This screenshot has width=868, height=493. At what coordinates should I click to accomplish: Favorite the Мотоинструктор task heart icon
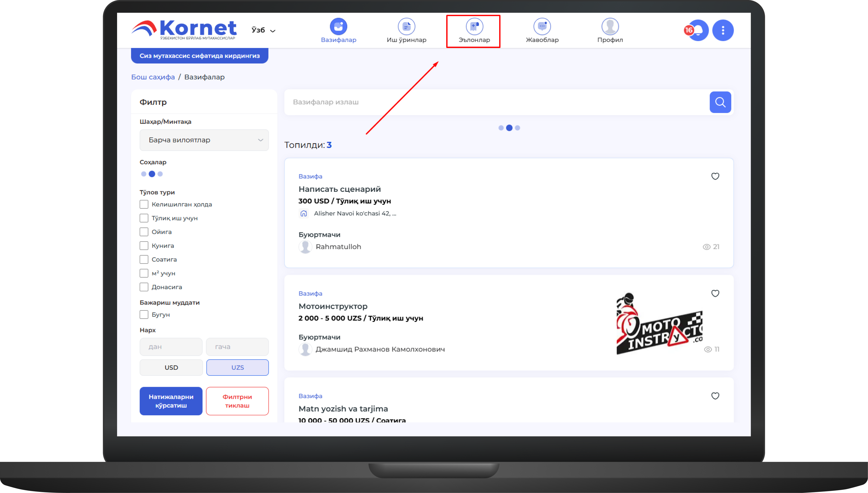(715, 293)
